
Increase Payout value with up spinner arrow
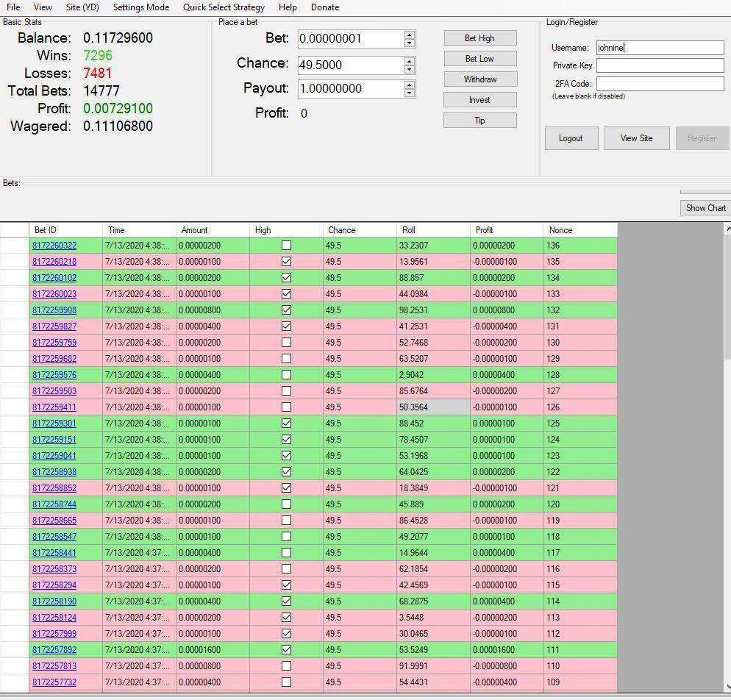[x=410, y=85]
